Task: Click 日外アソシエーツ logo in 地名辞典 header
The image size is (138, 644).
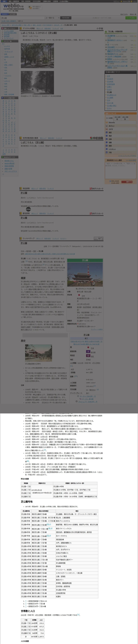Action: click(x=96, y=188)
